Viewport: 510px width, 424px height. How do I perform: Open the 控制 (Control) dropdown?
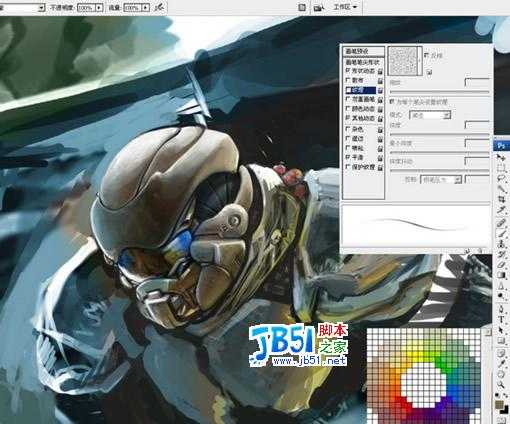pos(441,180)
